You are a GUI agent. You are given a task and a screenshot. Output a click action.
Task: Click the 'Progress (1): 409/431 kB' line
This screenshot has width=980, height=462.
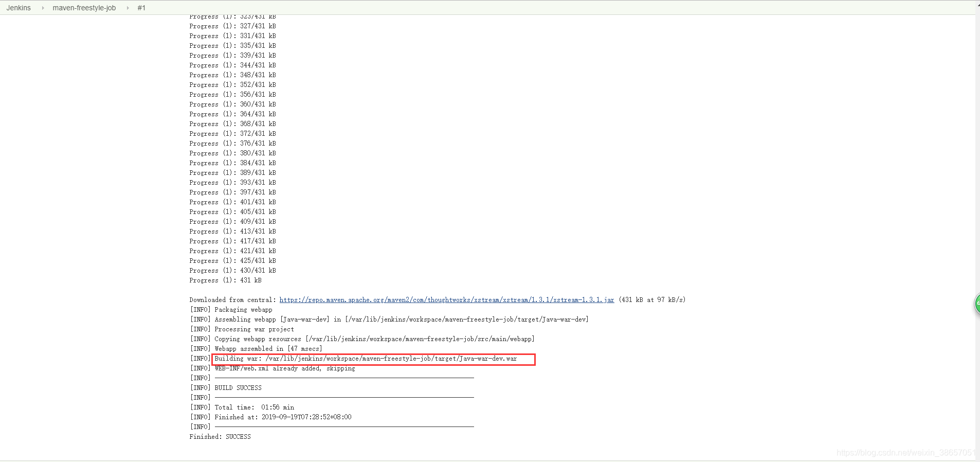coord(232,222)
